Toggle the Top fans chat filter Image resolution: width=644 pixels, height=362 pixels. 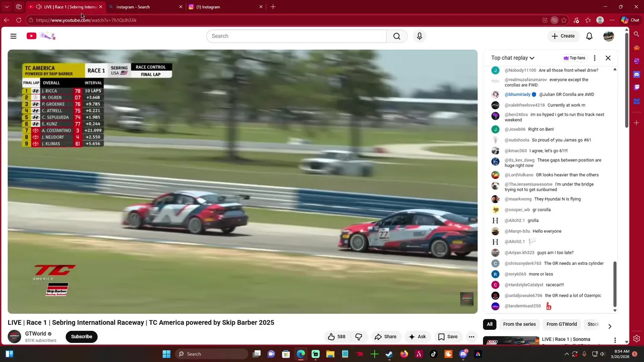point(575,58)
